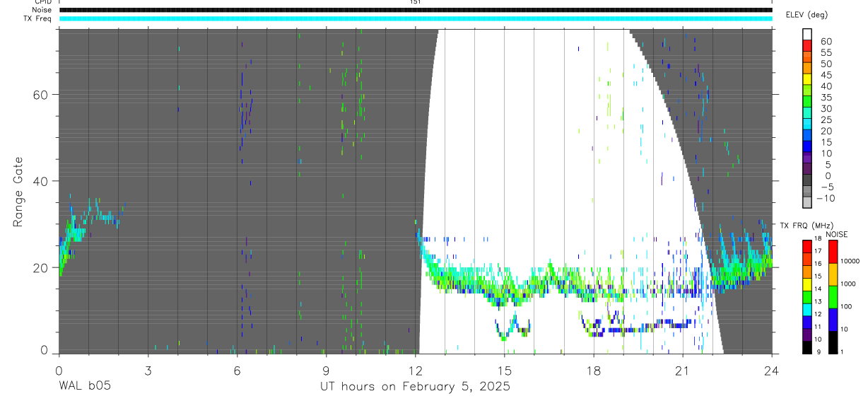
Task: Click the NOISE label '100'
Action: pos(846,306)
